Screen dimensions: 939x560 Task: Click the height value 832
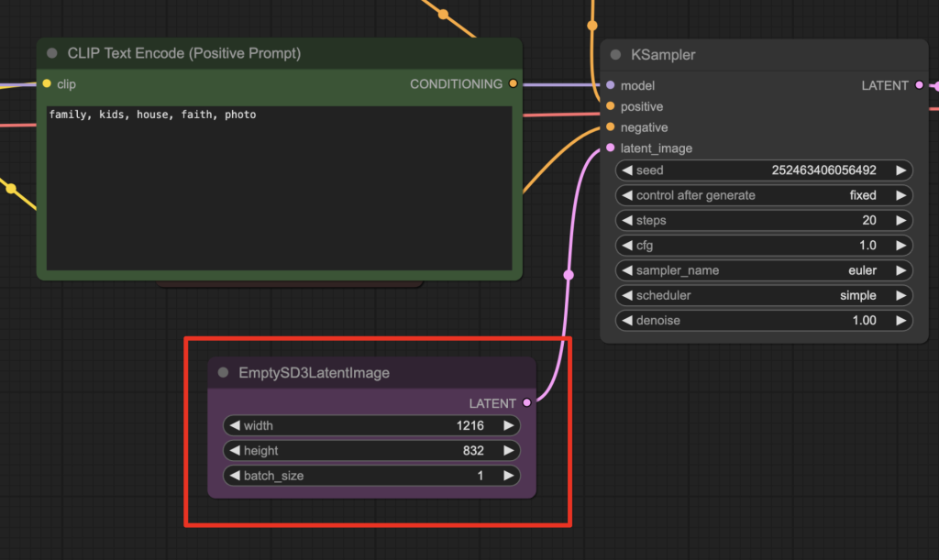pos(473,451)
